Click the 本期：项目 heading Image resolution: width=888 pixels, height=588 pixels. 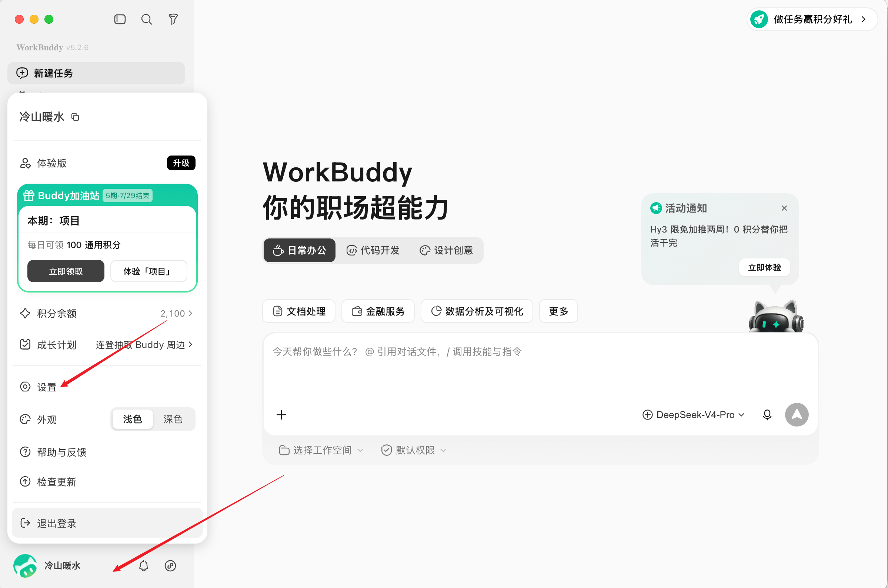coord(54,221)
